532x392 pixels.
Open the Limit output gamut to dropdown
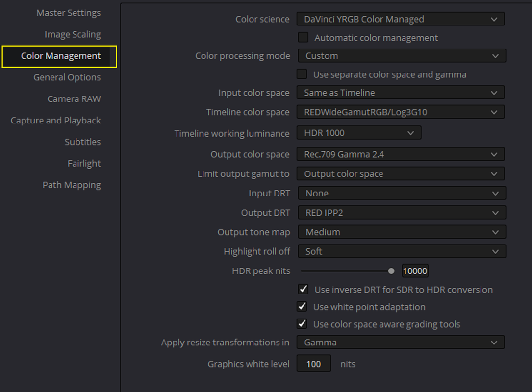click(x=401, y=174)
